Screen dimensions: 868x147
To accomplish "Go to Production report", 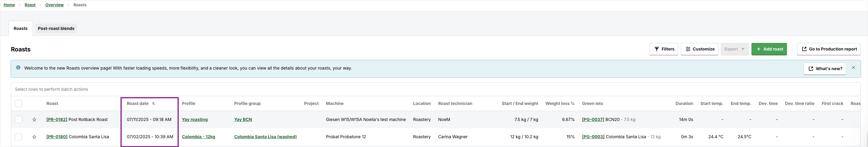I will pyautogui.click(x=829, y=49).
